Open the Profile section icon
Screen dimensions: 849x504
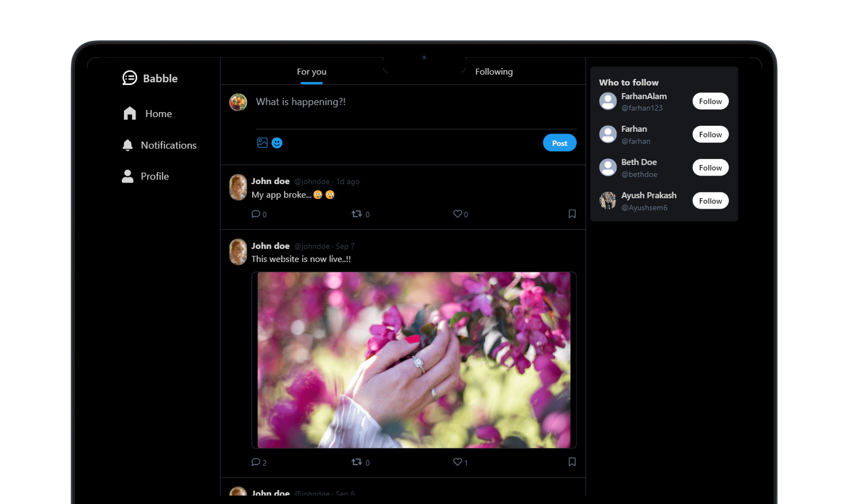tap(127, 176)
